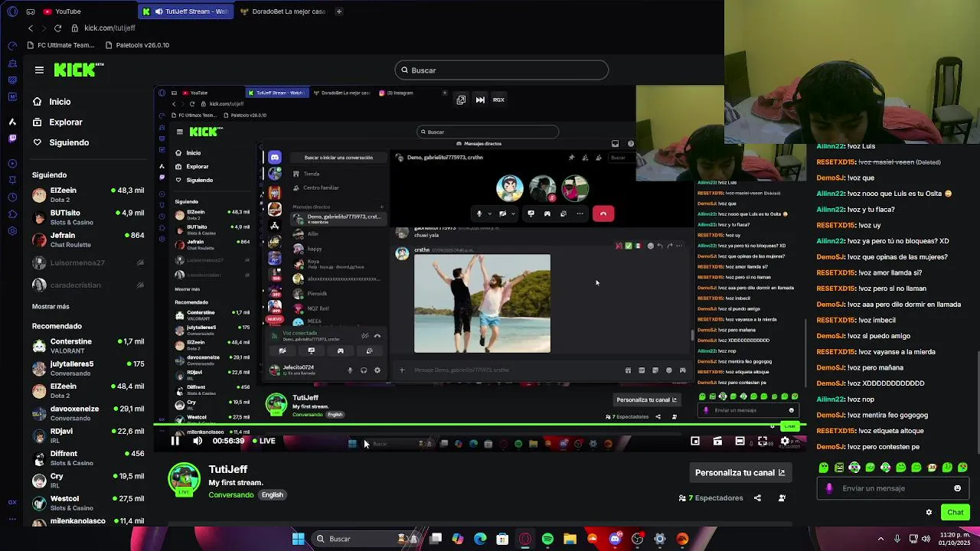Open Conterstine VALORANT channel
Viewport: 980px width, 551px height.
coord(88,346)
